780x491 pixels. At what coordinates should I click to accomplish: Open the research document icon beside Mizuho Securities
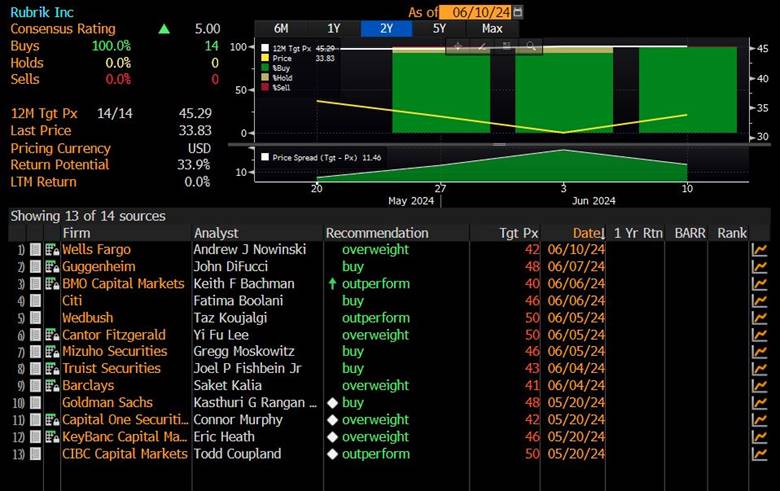click(52, 351)
